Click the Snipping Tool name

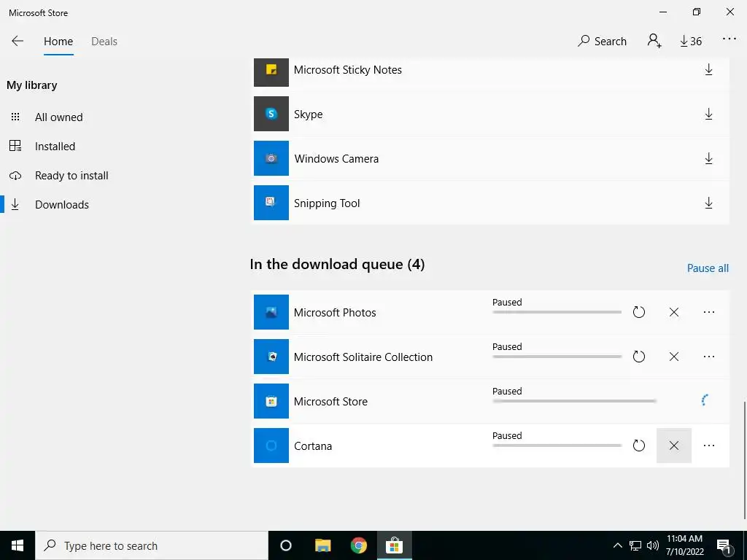pos(327,203)
